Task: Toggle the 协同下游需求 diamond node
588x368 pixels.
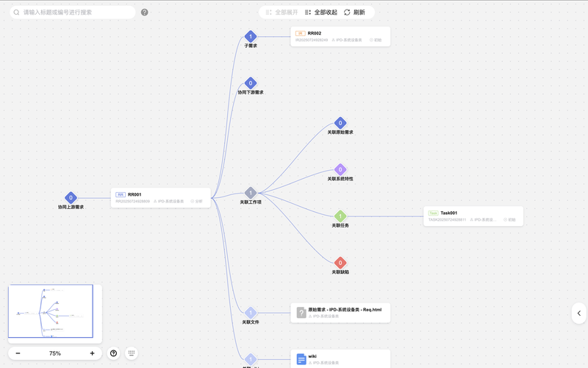Action: (x=251, y=83)
